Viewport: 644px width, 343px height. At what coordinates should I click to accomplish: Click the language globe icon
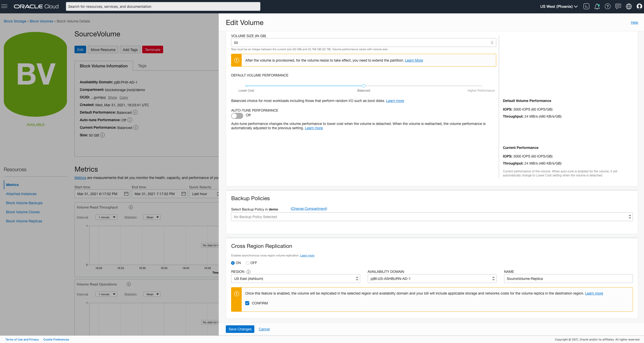point(629,7)
